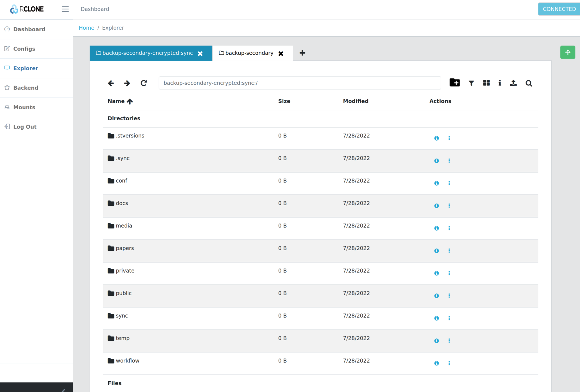580x392 pixels.
Task: Add a new explorer tab
Action: 302,53
